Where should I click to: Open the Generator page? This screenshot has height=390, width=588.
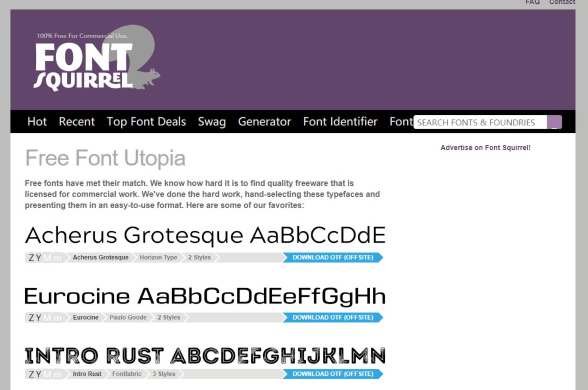coord(265,121)
